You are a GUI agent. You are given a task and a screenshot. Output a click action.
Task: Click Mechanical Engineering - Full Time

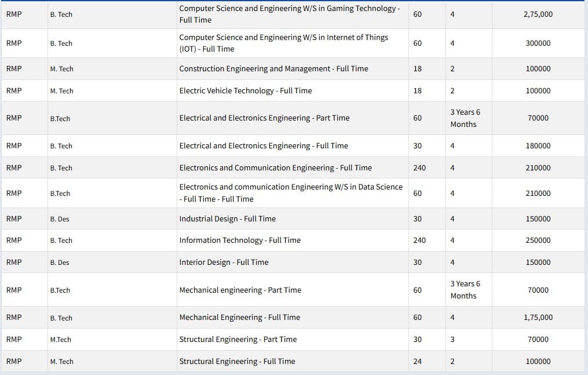pyautogui.click(x=239, y=317)
